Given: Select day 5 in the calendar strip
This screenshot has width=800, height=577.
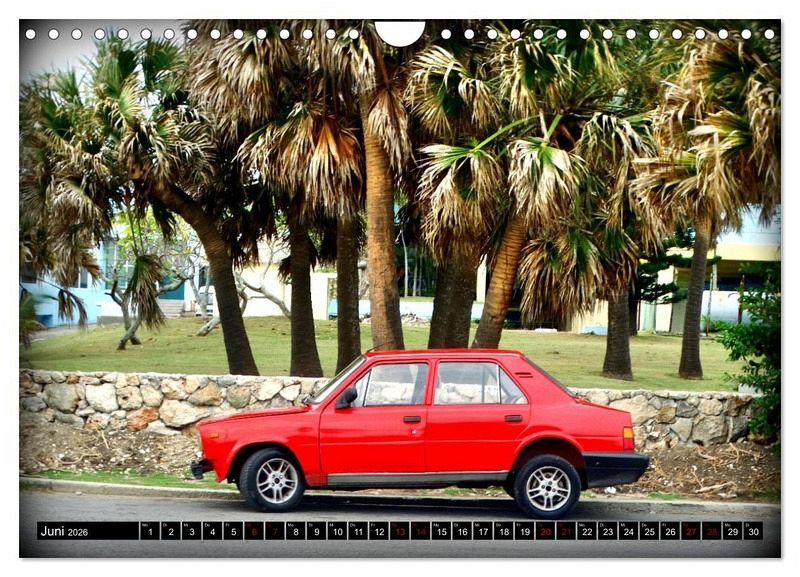Looking at the screenshot, I should (x=233, y=531).
